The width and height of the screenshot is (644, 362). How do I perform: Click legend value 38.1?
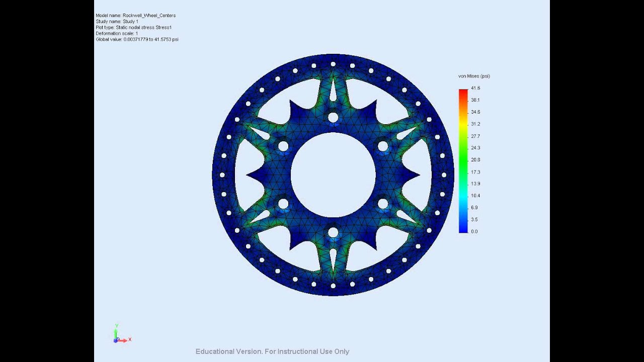475,100
